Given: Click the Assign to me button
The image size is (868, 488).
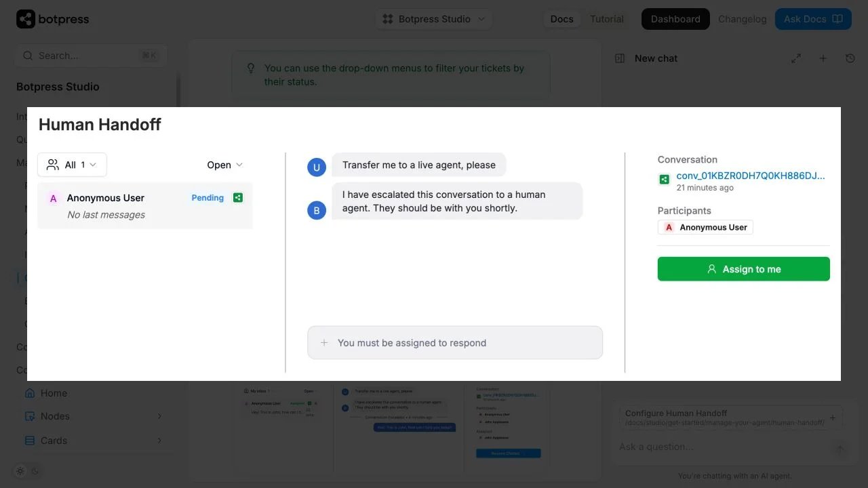Looking at the screenshot, I should pyautogui.click(x=744, y=269).
